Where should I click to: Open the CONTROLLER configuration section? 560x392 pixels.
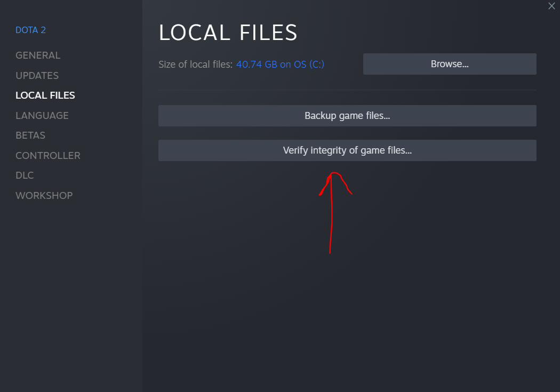click(x=48, y=155)
